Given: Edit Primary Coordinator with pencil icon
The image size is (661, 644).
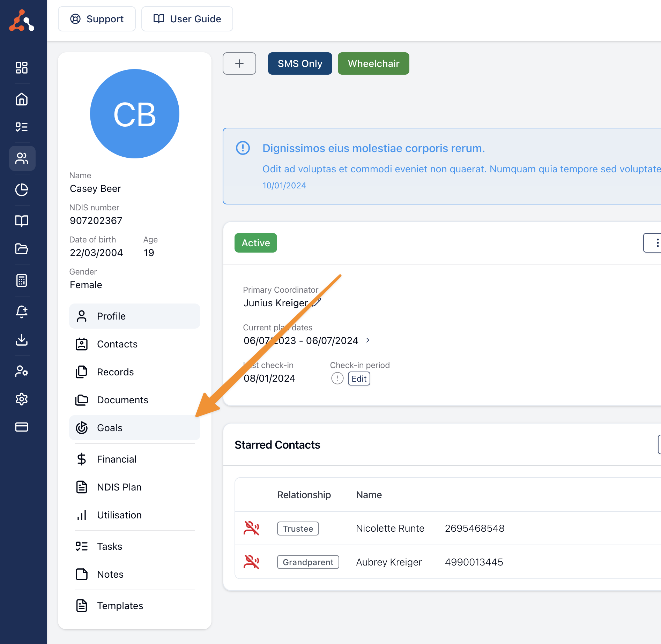Looking at the screenshot, I should [x=317, y=302].
